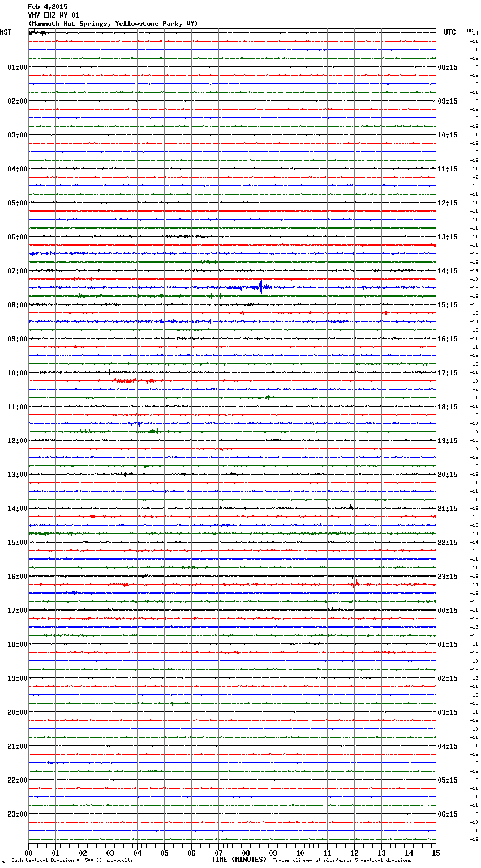Click the '04:00' MST hour label
The height and width of the screenshot is (868, 481).
[x=17, y=169]
